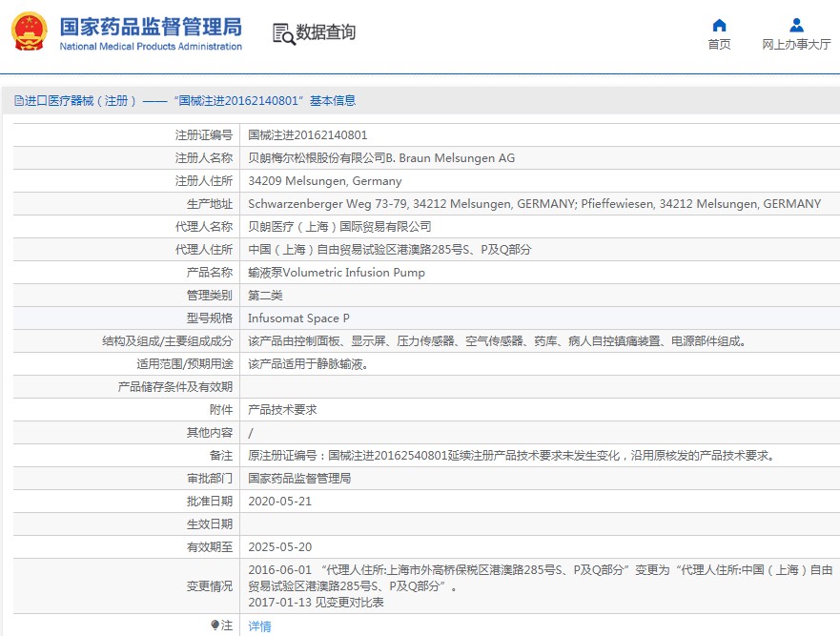The height and width of the screenshot is (636, 840).
Task: Click the 注册人名称 row label
Action: pos(204,158)
